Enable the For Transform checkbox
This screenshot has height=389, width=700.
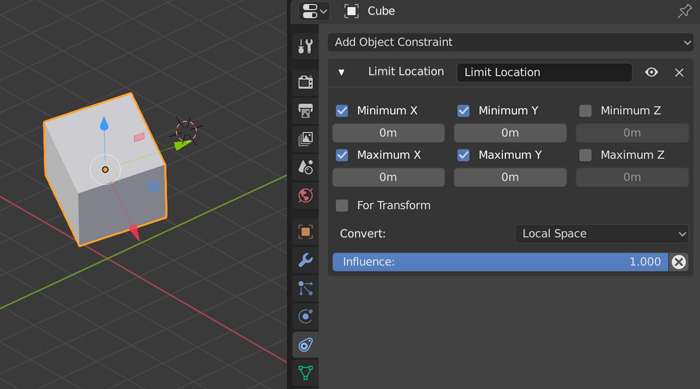[x=342, y=205]
